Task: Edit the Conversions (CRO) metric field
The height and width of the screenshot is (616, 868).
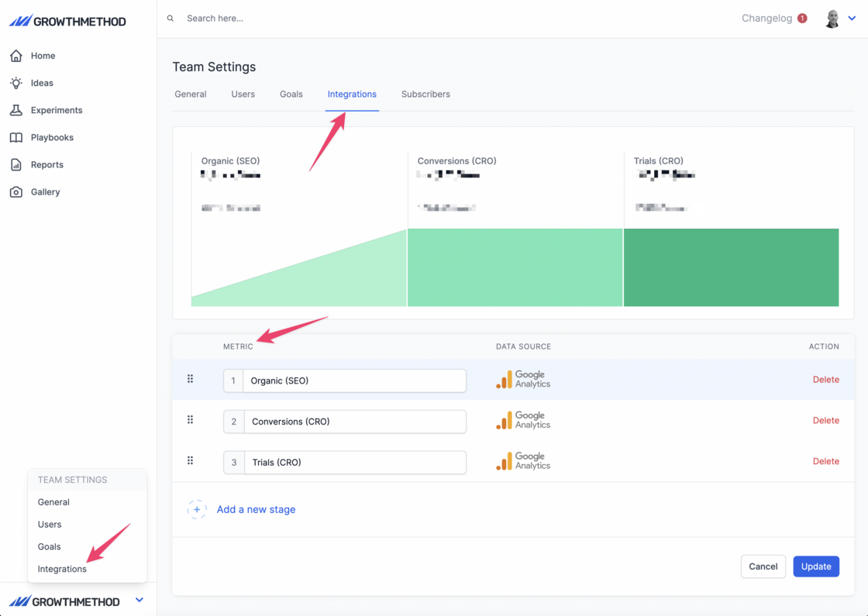Action: [x=355, y=422]
